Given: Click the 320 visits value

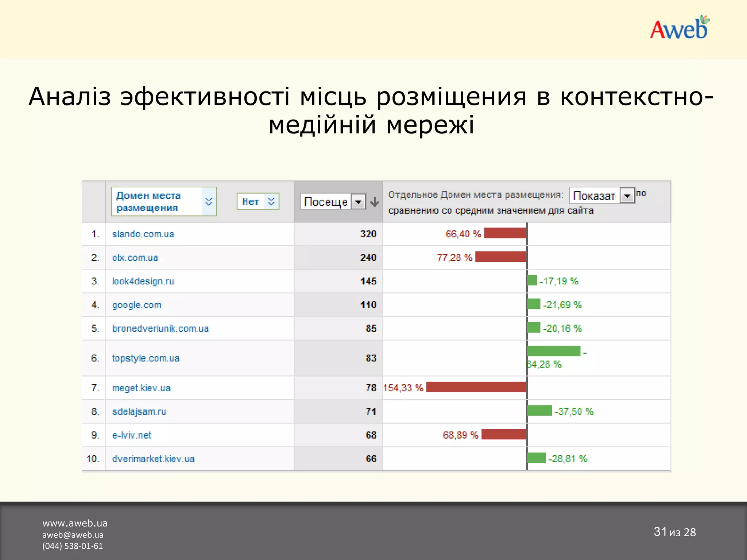Looking at the screenshot, I should pos(368,234).
